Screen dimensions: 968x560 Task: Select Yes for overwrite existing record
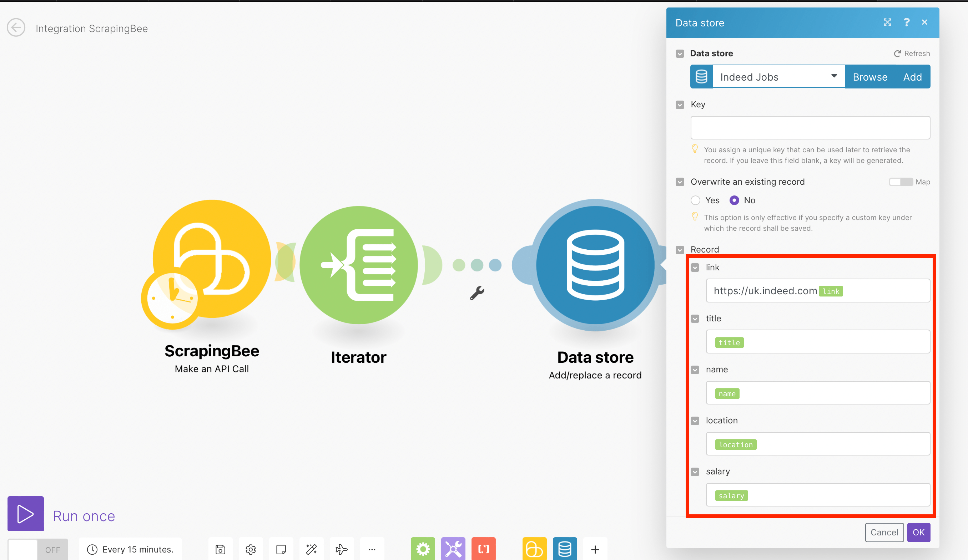pos(695,200)
